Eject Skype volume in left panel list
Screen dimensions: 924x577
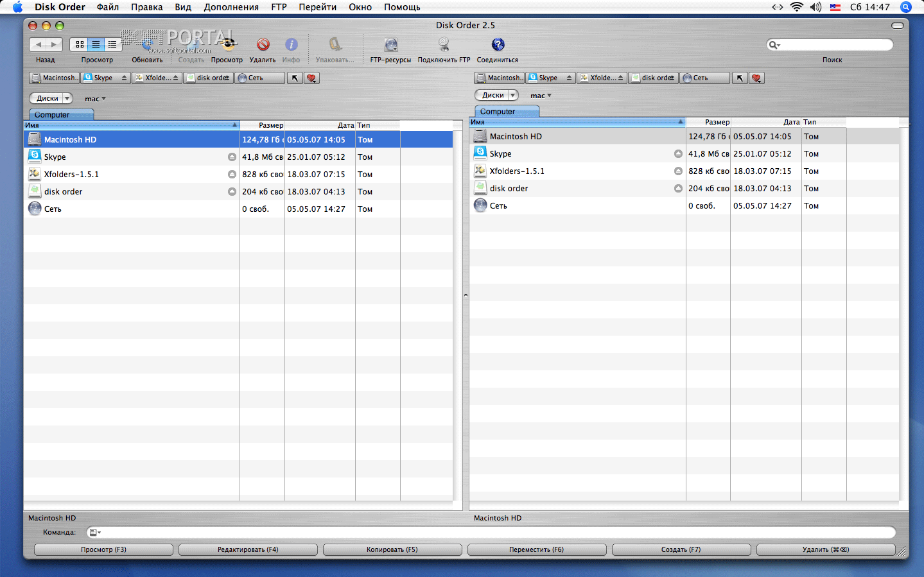pos(232,157)
